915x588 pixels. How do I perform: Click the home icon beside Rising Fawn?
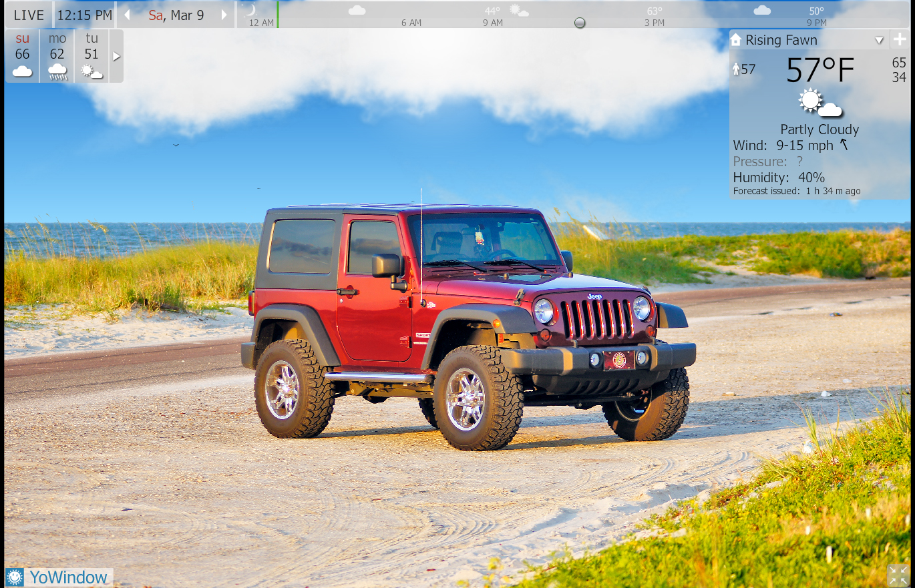[x=736, y=40]
